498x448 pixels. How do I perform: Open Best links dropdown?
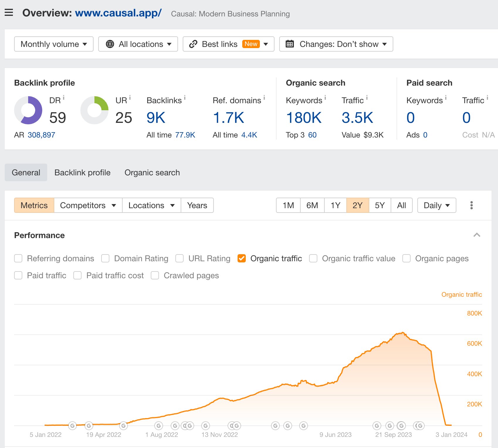pyautogui.click(x=228, y=44)
